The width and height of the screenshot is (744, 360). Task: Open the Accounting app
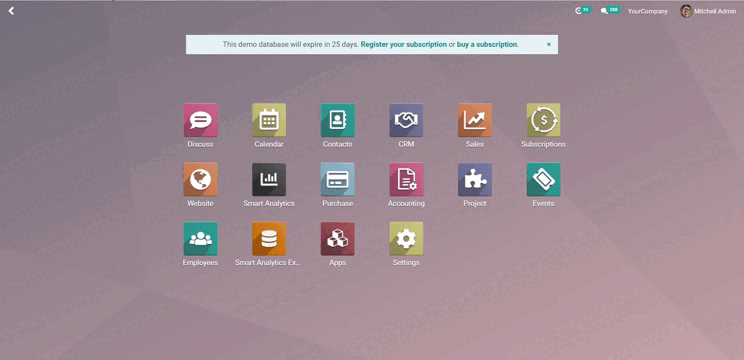point(406,179)
